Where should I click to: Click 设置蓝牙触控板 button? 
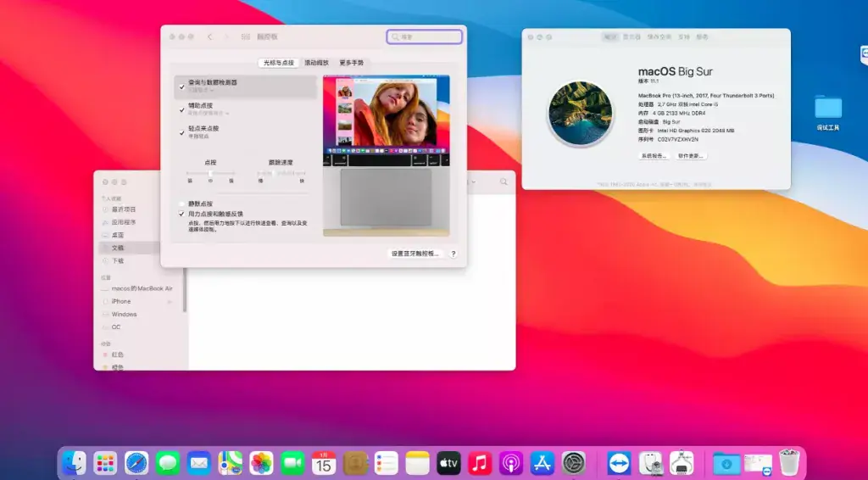point(415,254)
